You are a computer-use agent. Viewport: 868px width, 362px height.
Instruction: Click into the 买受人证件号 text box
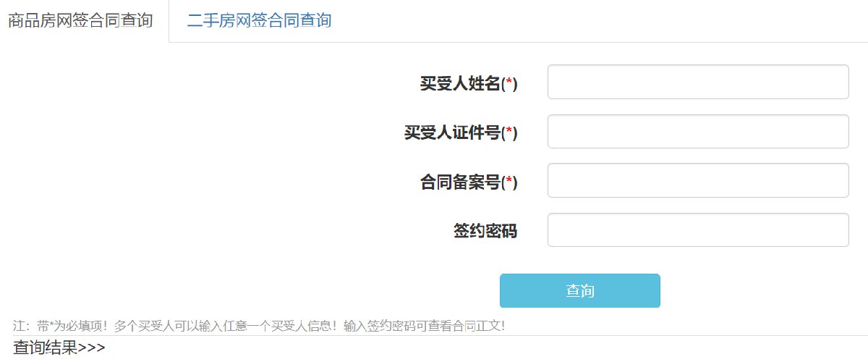pos(697,132)
